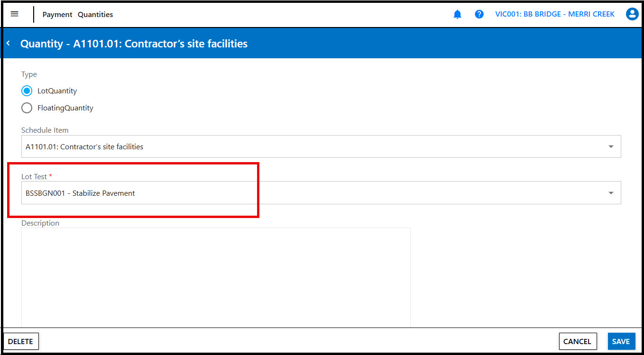
Task: Select the LotQuantity radio button
Action: pos(27,91)
